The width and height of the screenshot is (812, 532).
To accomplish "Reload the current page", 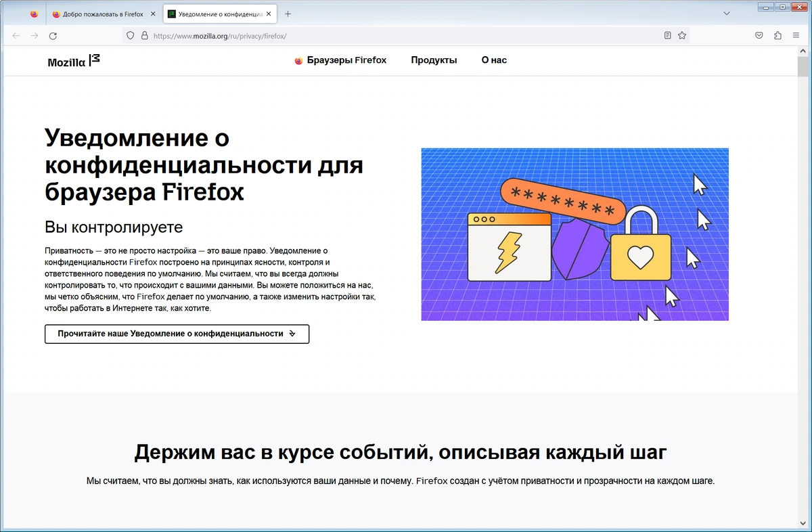I will click(x=53, y=36).
